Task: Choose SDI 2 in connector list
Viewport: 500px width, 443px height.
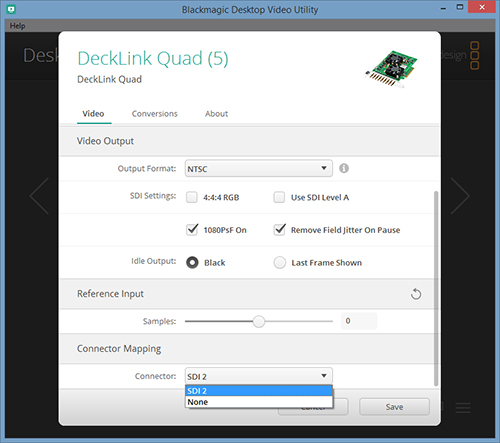Action: 259,391
